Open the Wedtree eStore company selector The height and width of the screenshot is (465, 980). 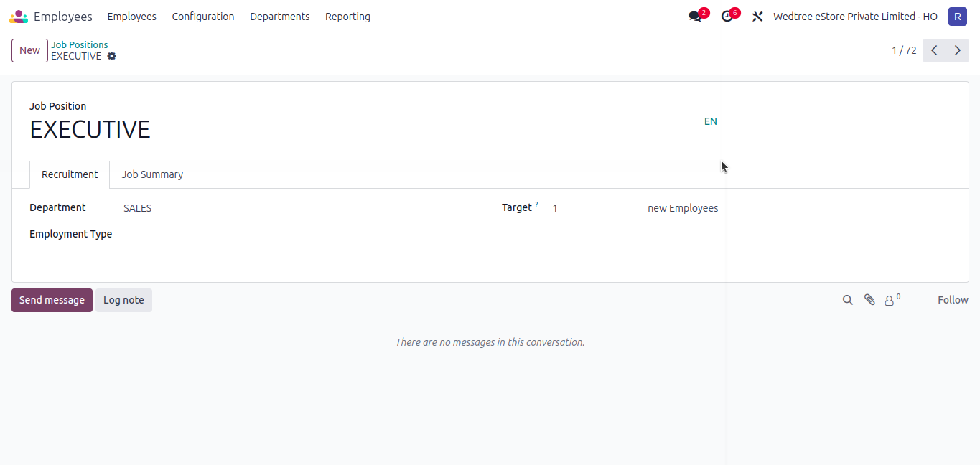[x=855, y=17]
